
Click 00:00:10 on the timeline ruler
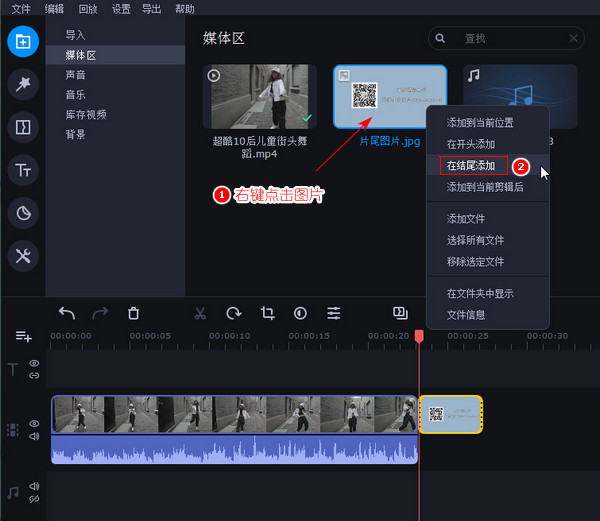click(x=230, y=336)
